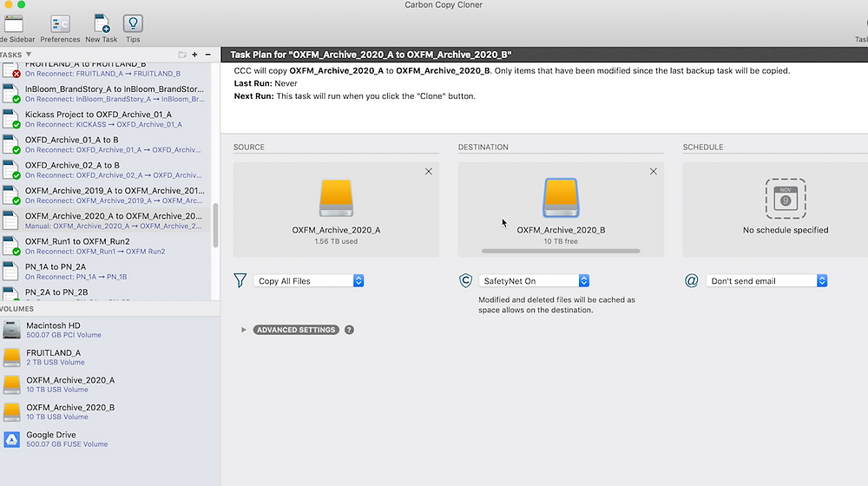The width and height of the screenshot is (868, 486).
Task: Click the "Next Run" description line
Action: [355, 96]
